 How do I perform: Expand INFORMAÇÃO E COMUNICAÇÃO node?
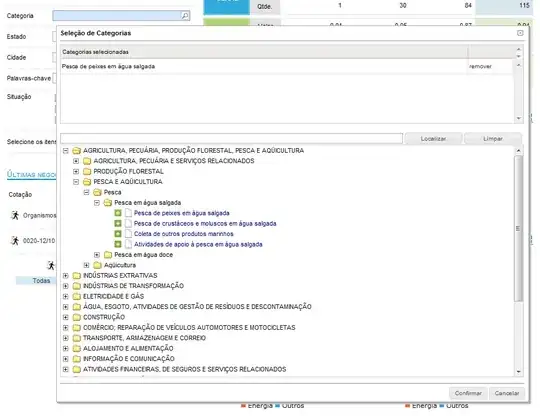click(x=66, y=359)
